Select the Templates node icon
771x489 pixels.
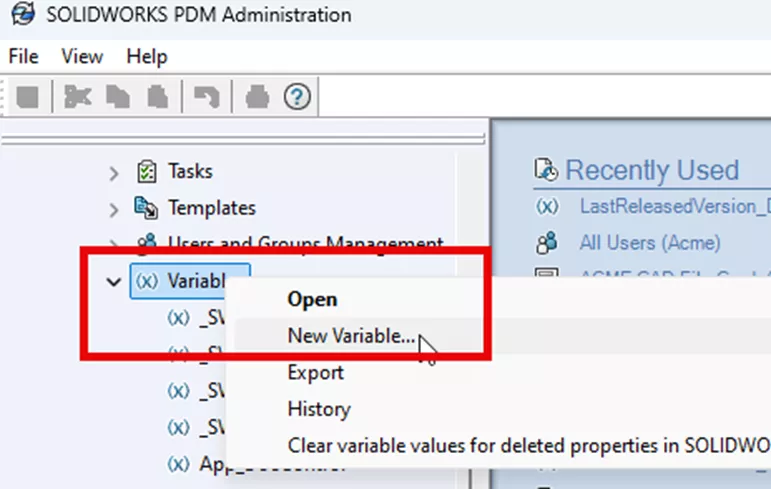coord(146,208)
